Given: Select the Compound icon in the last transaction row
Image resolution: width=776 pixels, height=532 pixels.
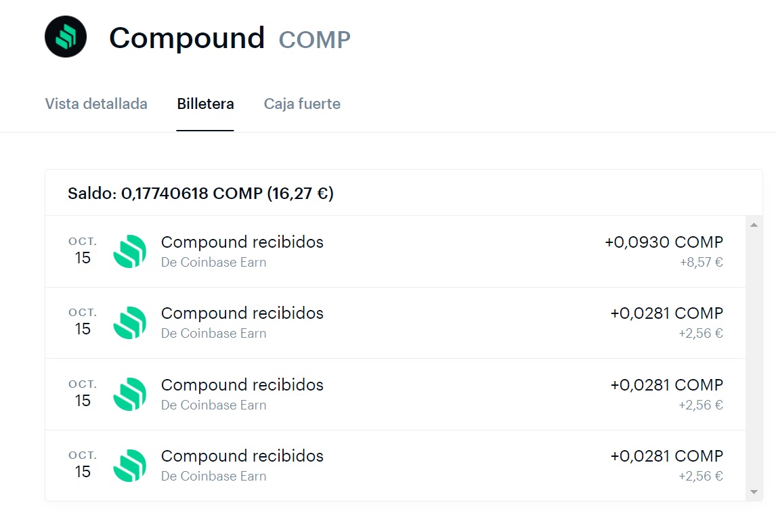Looking at the screenshot, I should tap(129, 466).
